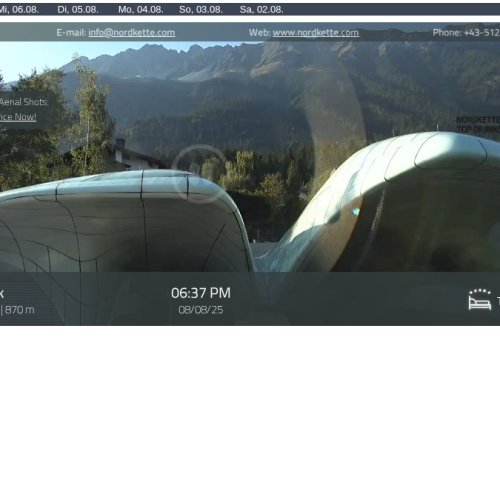
Task: Click the Aerial Shots label
Action: tap(24, 102)
